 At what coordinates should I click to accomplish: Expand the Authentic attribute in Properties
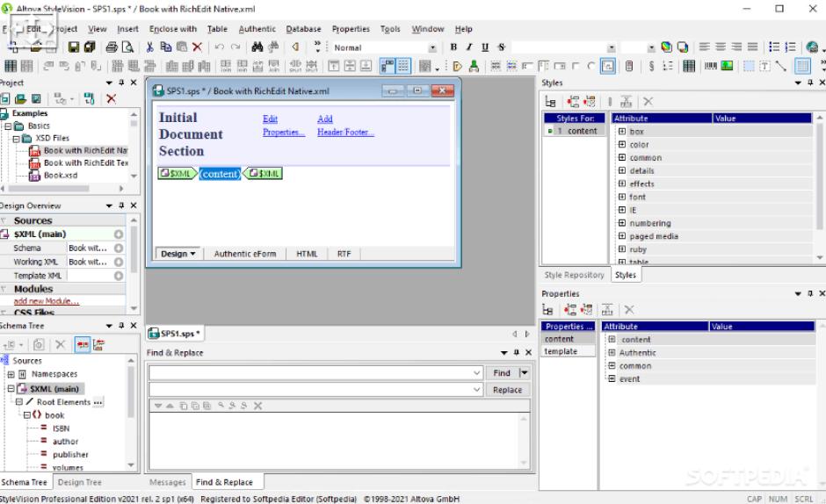612,352
